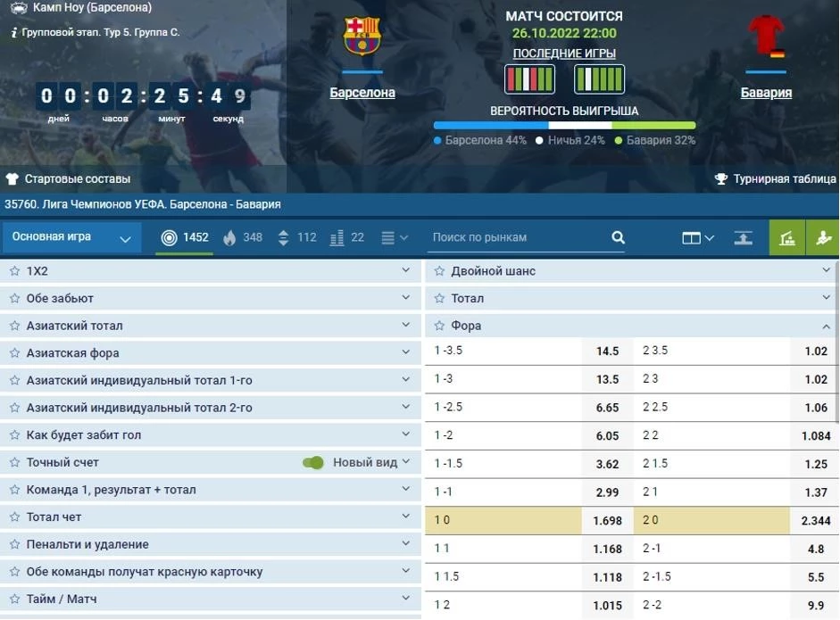Favorite the Двойной шанс market star
840x620 pixels.
(x=439, y=271)
